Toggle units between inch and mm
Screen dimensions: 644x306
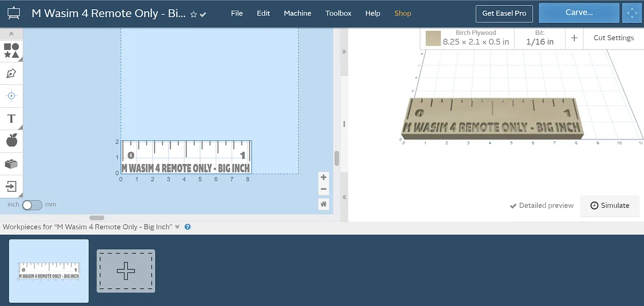pyautogui.click(x=32, y=205)
